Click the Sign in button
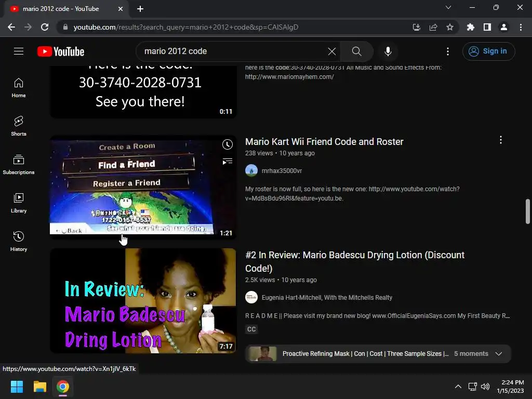 pos(488,51)
